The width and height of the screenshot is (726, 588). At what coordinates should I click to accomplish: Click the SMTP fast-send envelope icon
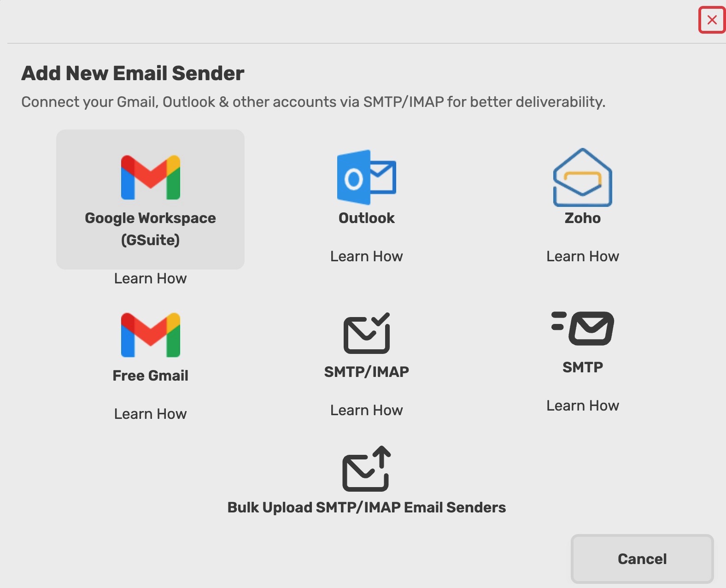(582, 329)
